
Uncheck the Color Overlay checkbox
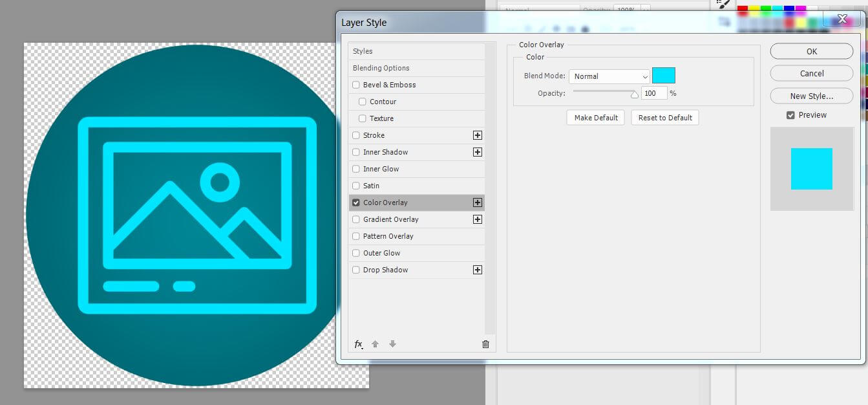coord(356,202)
